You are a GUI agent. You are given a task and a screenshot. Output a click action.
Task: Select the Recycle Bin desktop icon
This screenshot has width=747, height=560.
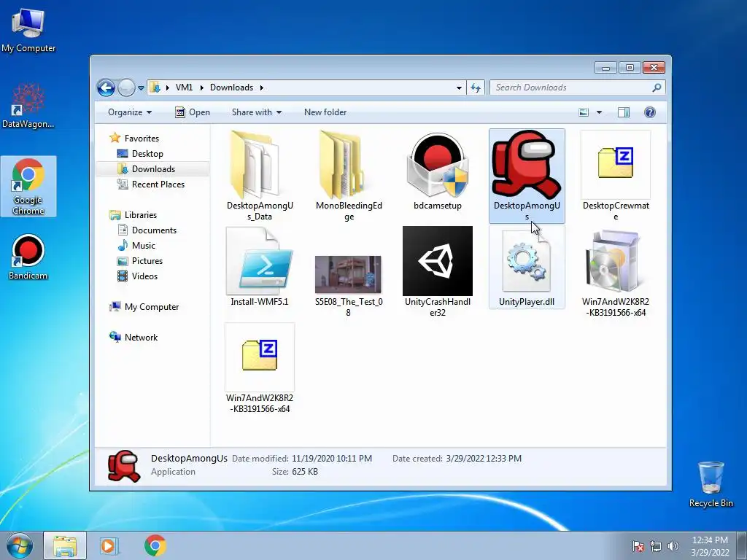coord(711,484)
